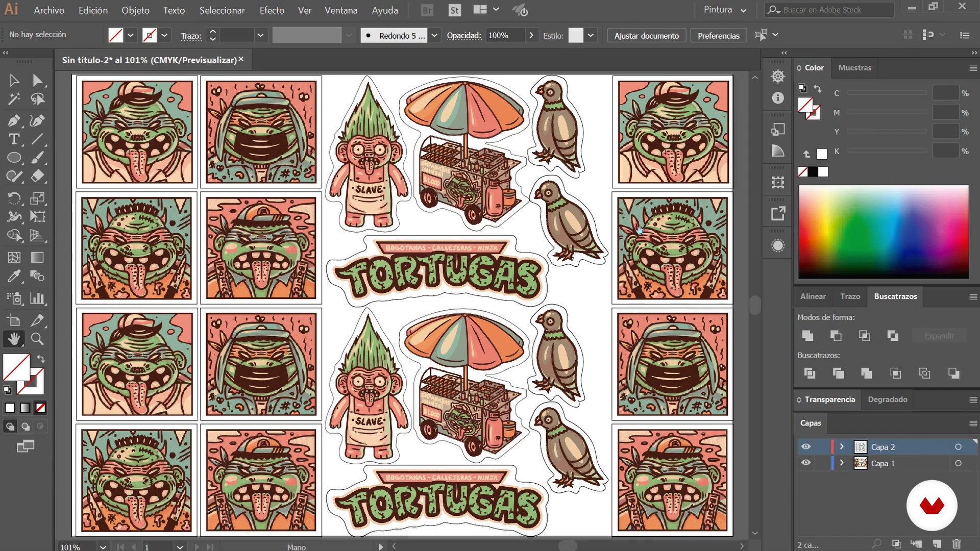Click the Preferencias button
The image size is (980, 551).
pyautogui.click(x=718, y=35)
